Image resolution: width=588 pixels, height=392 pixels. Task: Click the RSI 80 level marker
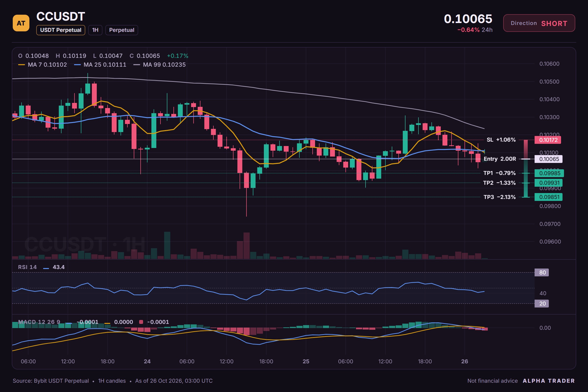click(x=541, y=272)
